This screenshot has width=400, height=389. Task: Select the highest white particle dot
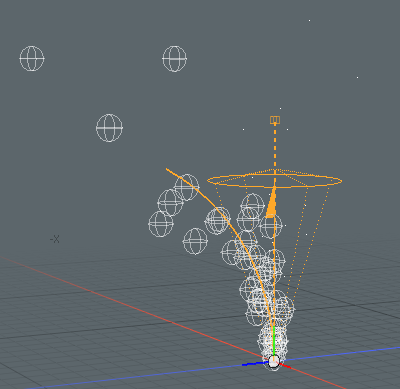[x=309, y=20]
